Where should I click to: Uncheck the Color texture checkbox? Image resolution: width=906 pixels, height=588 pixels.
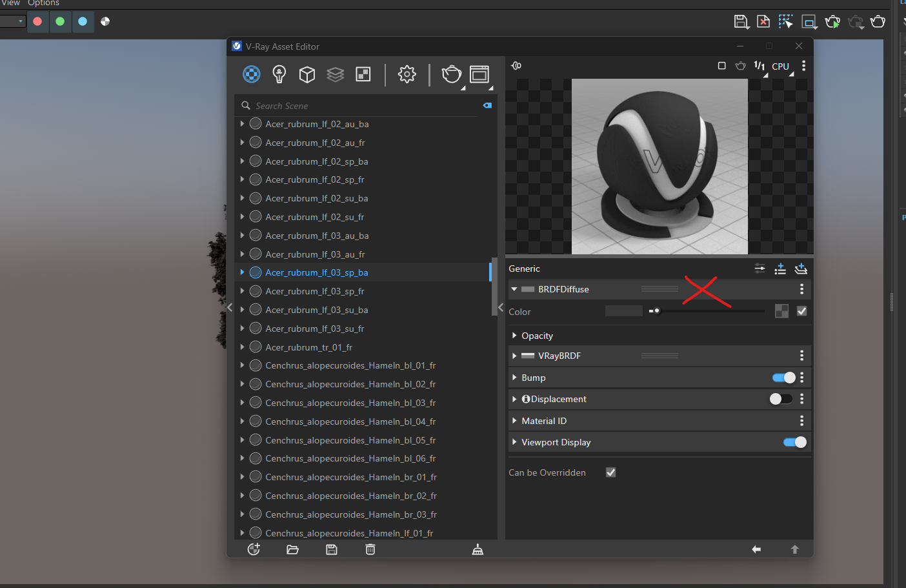point(801,311)
